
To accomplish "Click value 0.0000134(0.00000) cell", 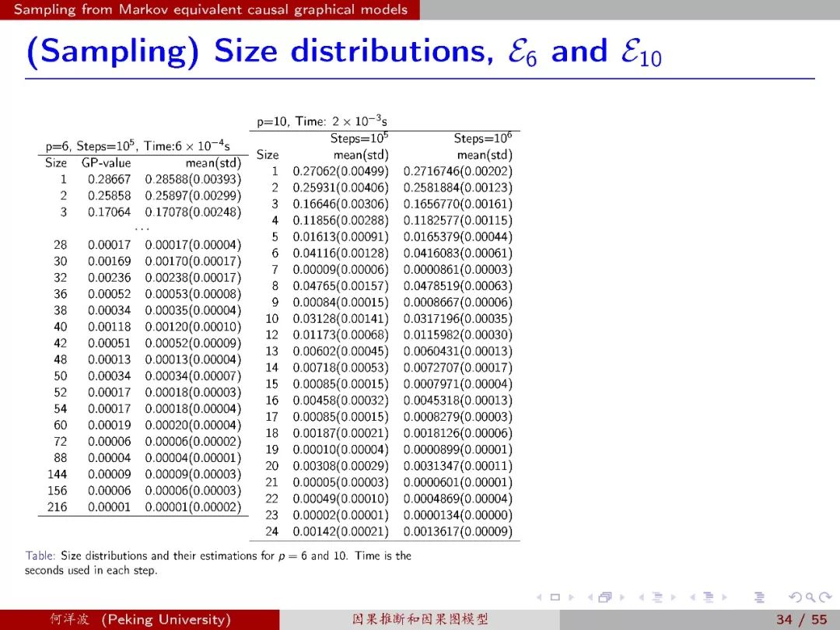I will coord(458,516).
